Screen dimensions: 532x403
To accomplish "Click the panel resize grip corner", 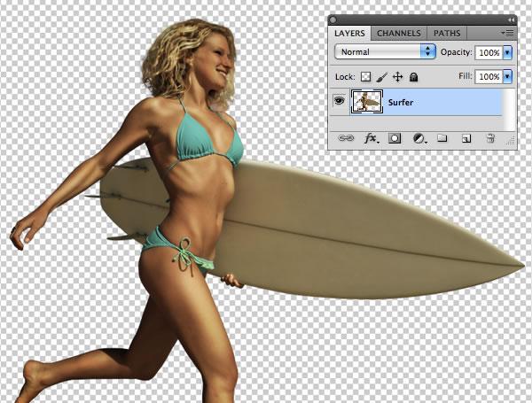I will 511,141.
